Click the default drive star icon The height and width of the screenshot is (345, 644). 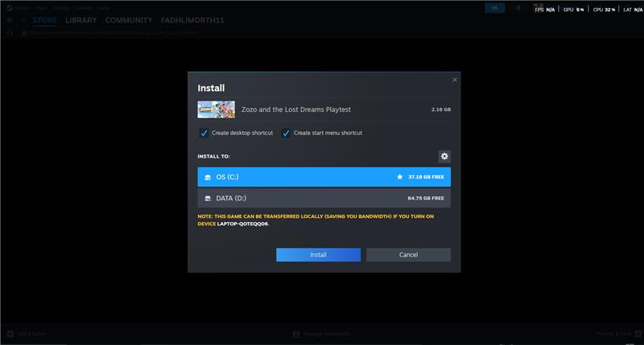tap(399, 177)
